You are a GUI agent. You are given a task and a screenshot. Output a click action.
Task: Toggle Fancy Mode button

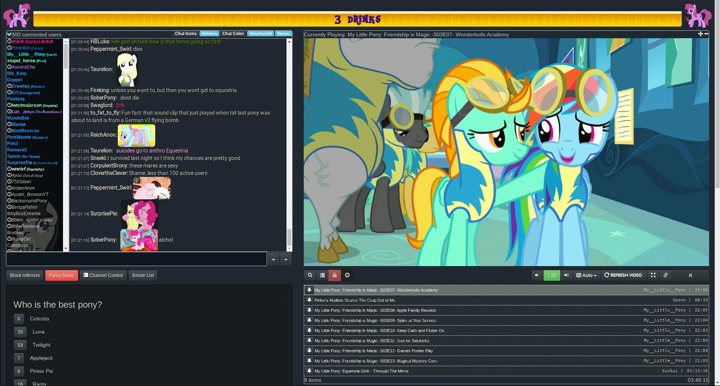point(62,275)
